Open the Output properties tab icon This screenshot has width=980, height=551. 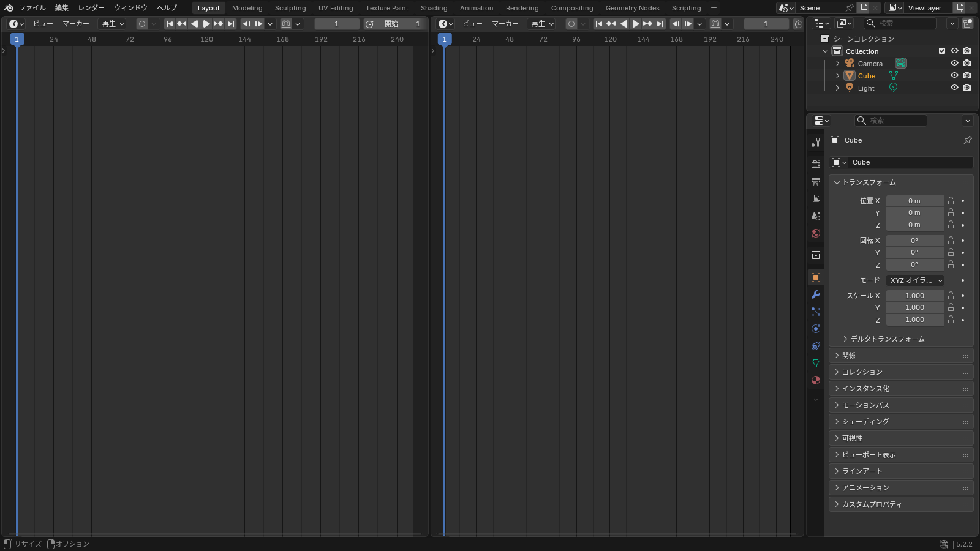click(815, 182)
